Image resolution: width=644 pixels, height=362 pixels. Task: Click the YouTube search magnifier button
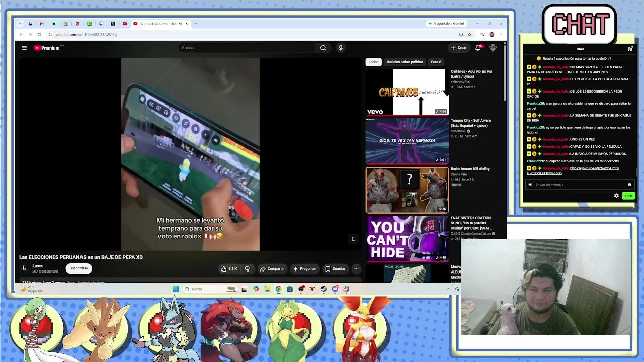pos(323,48)
